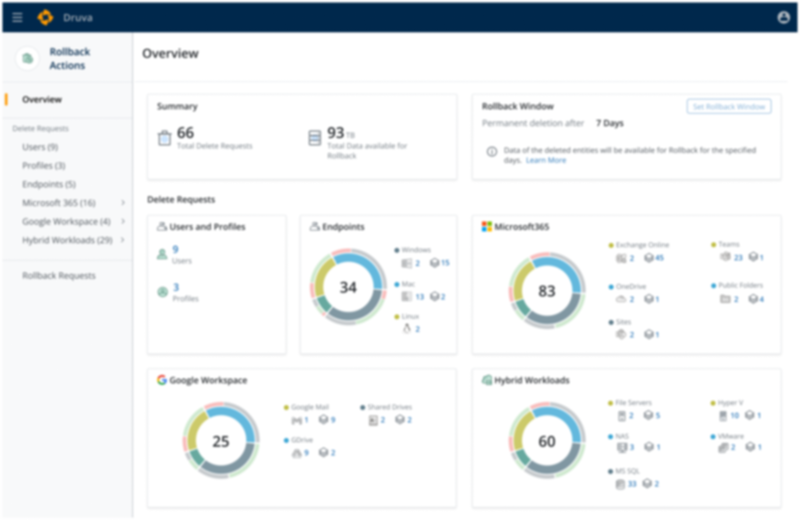The width and height of the screenshot is (800, 520).
Task: Click the Mac device icon under Endpoints
Action: 407,296
